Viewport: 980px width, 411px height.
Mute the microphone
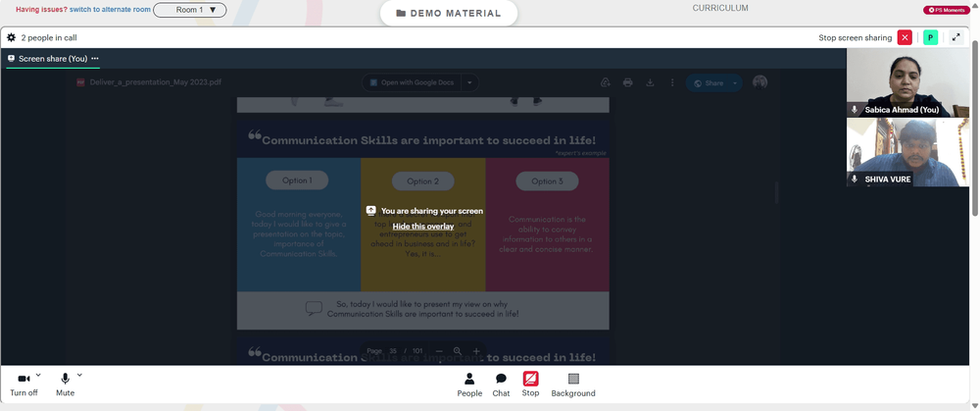coord(65,384)
